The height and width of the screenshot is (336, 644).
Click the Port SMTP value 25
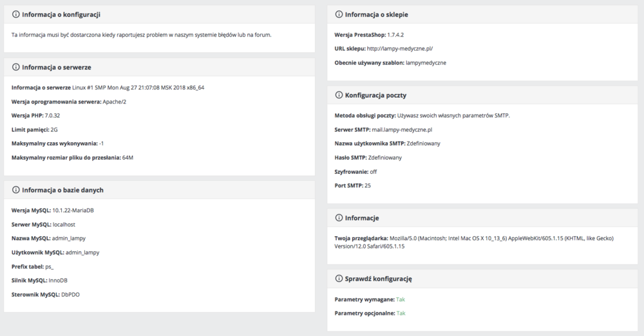point(368,185)
